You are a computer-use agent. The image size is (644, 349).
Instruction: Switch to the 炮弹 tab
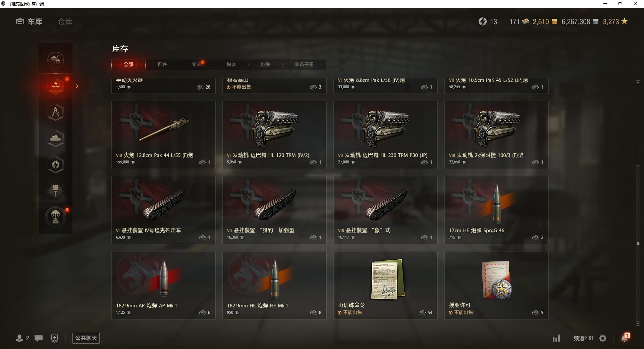pos(265,64)
